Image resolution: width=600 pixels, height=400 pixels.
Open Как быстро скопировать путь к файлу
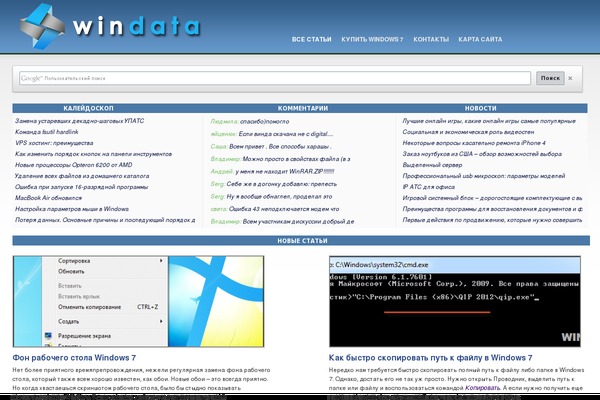(430, 358)
